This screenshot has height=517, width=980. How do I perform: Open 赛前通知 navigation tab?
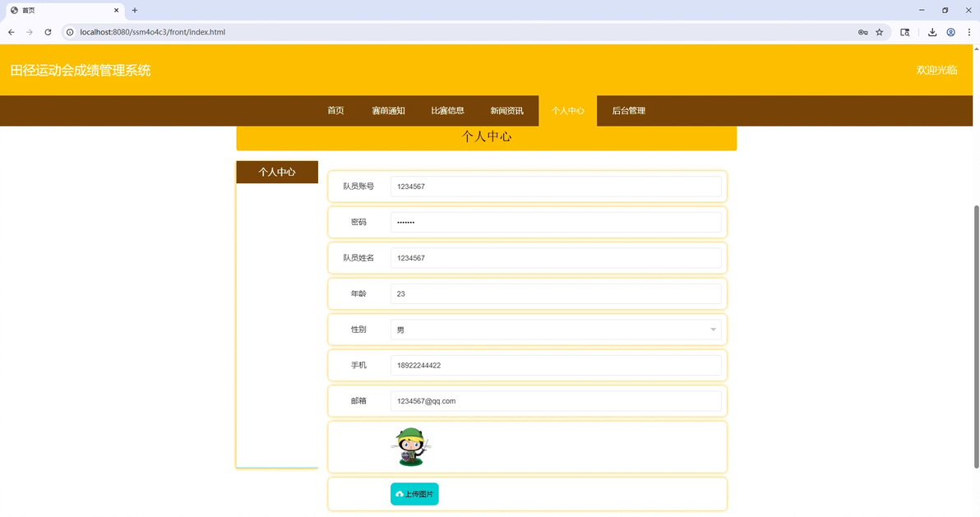click(x=388, y=111)
